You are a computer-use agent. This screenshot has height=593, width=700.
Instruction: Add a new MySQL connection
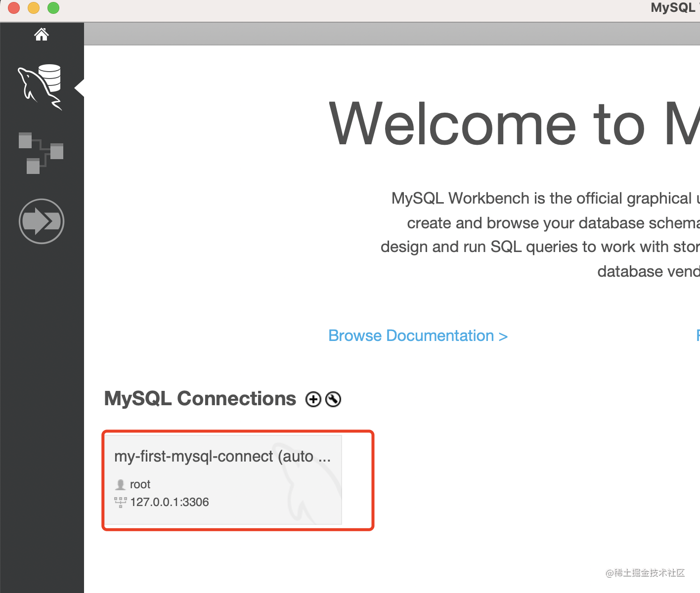point(313,399)
